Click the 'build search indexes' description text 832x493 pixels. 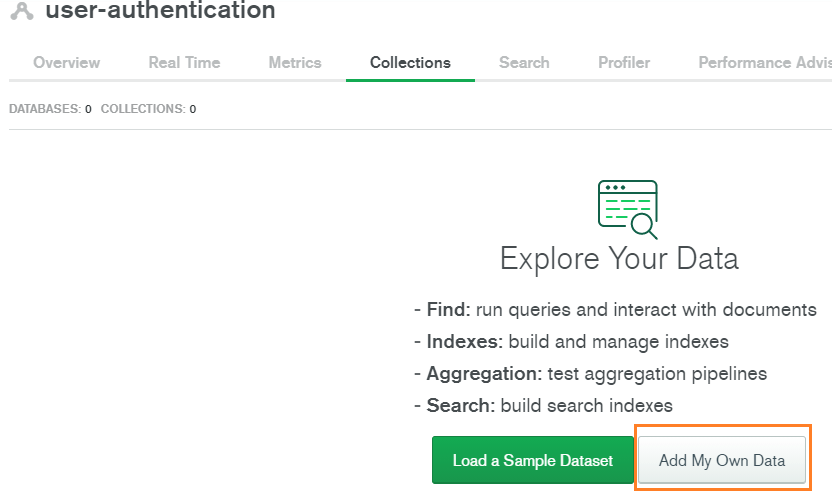tap(586, 406)
